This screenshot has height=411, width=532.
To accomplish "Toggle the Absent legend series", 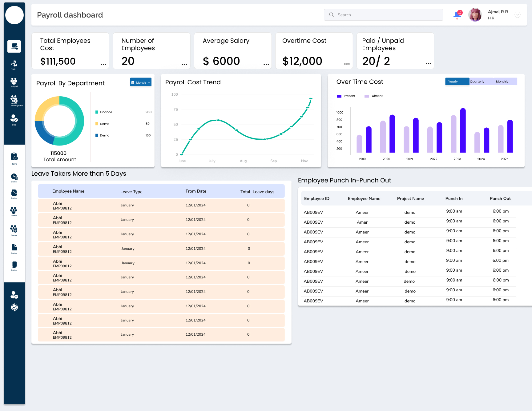I will pyautogui.click(x=374, y=96).
